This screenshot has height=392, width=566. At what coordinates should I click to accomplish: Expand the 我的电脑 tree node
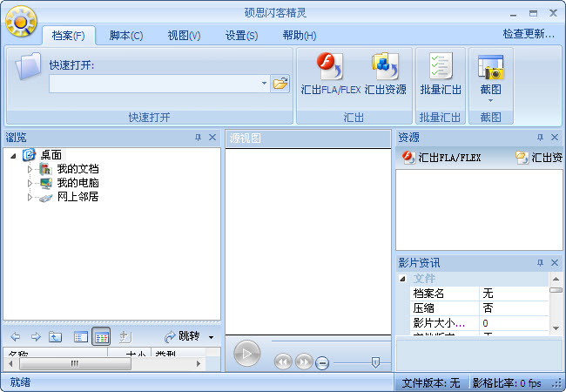coord(30,183)
